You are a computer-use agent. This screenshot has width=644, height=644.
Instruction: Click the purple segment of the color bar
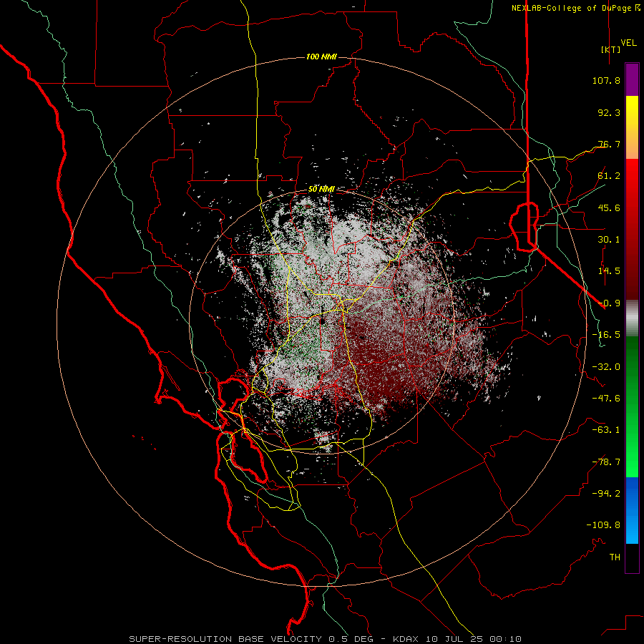click(632, 79)
